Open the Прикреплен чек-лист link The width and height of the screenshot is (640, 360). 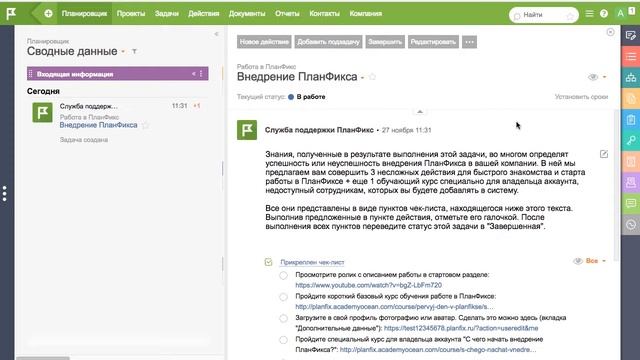coord(312,262)
